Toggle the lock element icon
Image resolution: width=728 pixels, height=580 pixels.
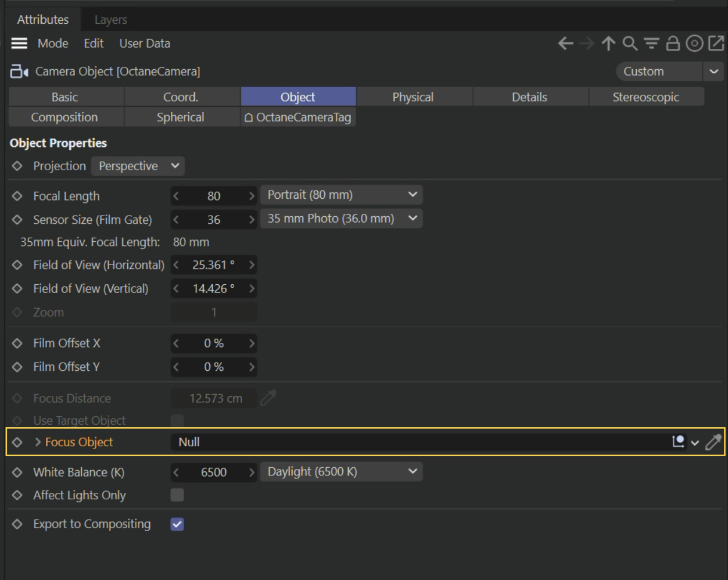pos(673,44)
